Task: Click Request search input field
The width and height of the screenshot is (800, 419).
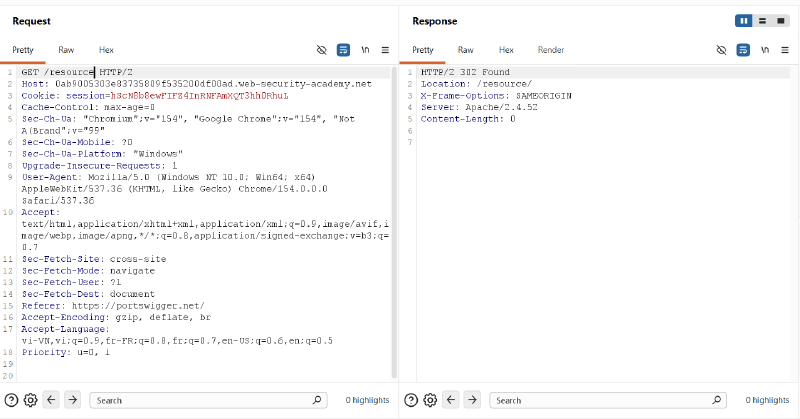Action: (208, 400)
